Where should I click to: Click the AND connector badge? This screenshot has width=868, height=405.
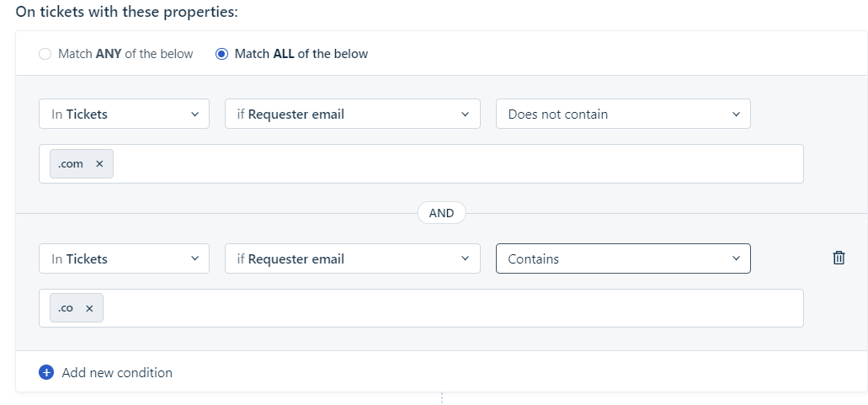[x=441, y=213]
